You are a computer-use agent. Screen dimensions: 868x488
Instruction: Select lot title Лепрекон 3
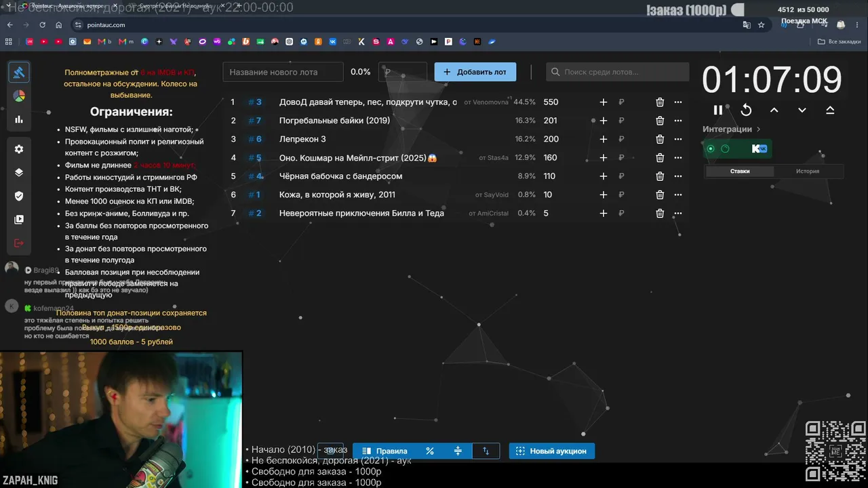click(x=302, y=139)
